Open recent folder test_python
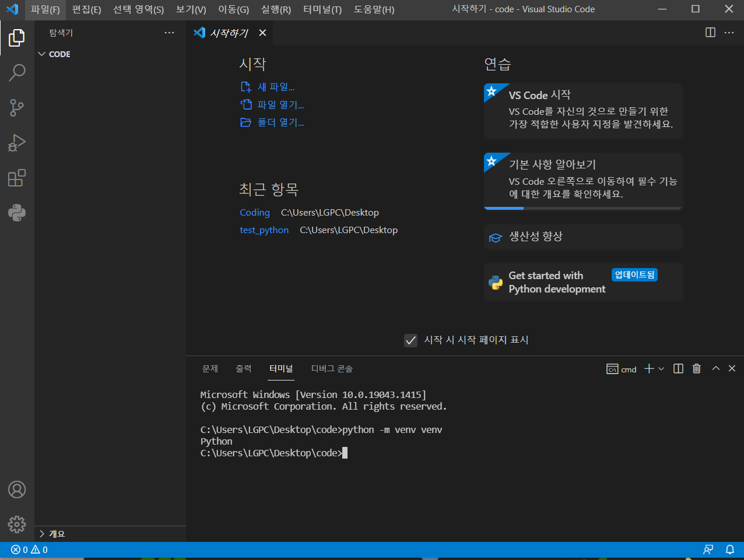744x560 pixels. coord(264,230)
